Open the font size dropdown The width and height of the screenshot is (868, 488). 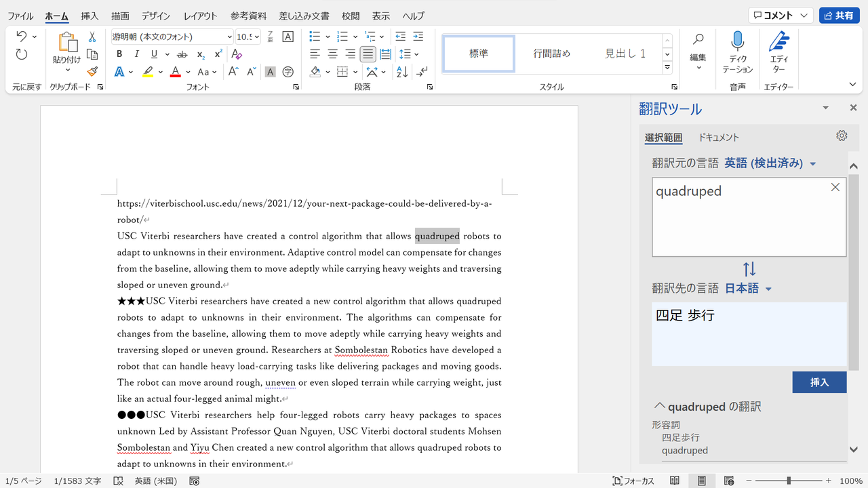click(257, 37)
